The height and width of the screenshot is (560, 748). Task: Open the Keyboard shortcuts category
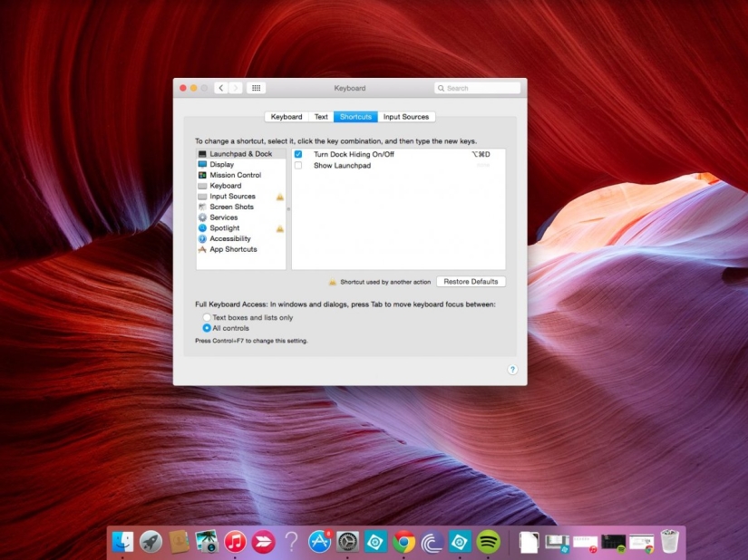pos(226,185)
